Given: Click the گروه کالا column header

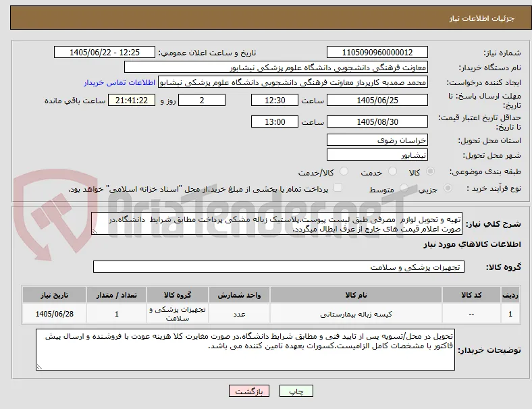Looking at the screenshot, I should pyautogui.click(x=178, y=295).
